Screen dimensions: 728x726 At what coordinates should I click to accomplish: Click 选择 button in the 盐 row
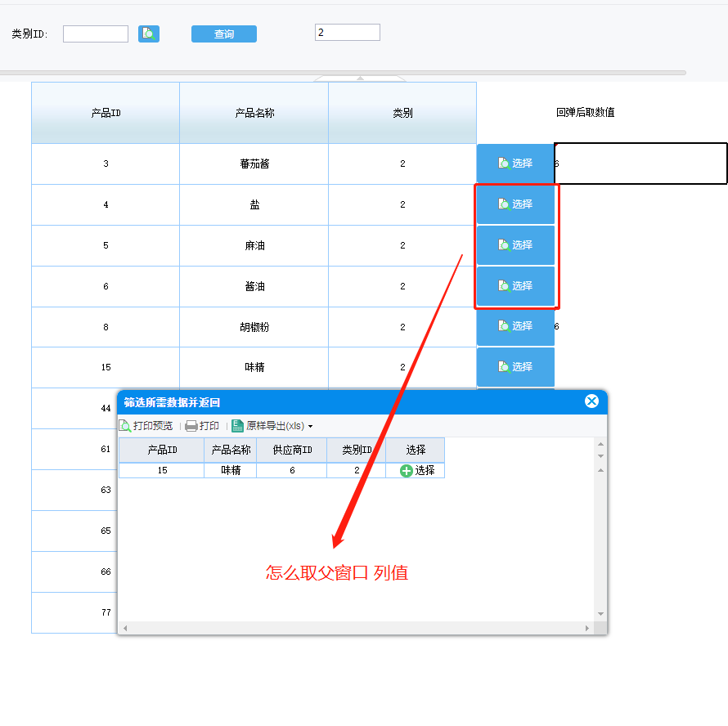click(x=515, y=204)
